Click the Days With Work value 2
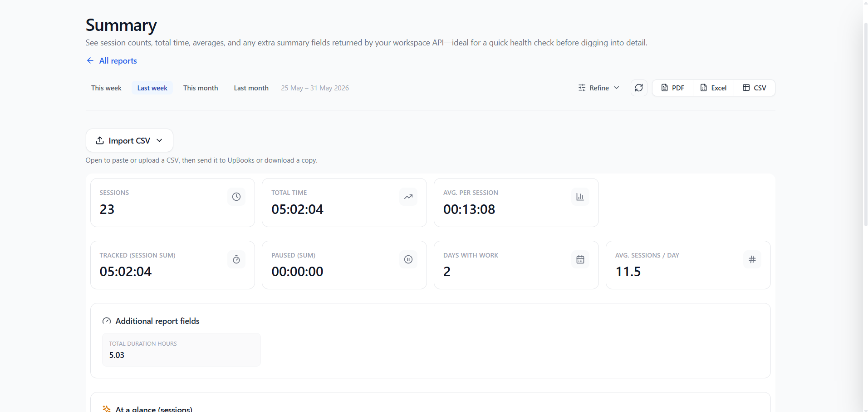868x412 pixels. tap(447, 271)
